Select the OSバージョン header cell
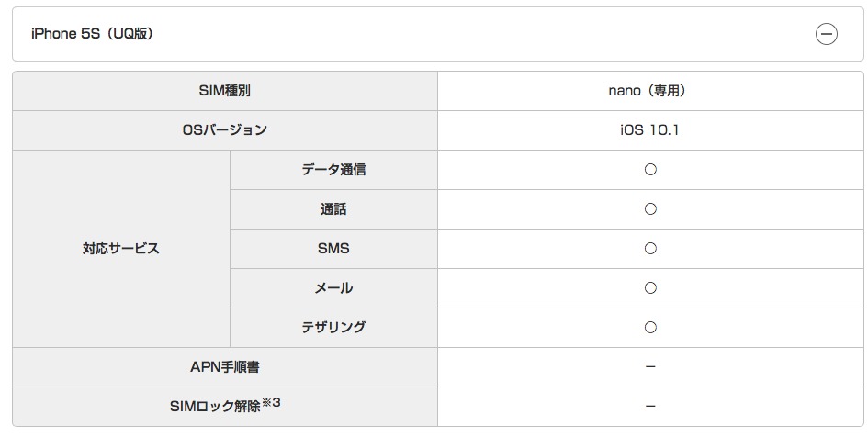The image size is (868, 437). (x=224, y=130)
